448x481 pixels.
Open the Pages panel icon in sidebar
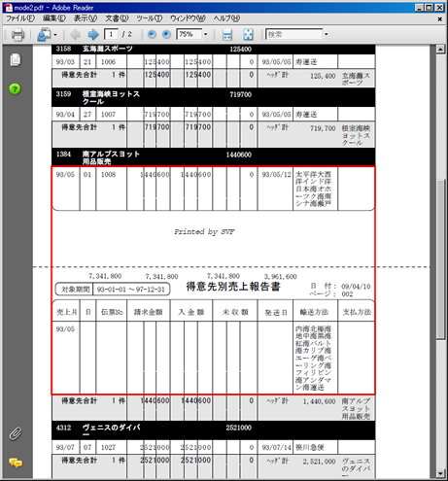(x=15, y=60)
